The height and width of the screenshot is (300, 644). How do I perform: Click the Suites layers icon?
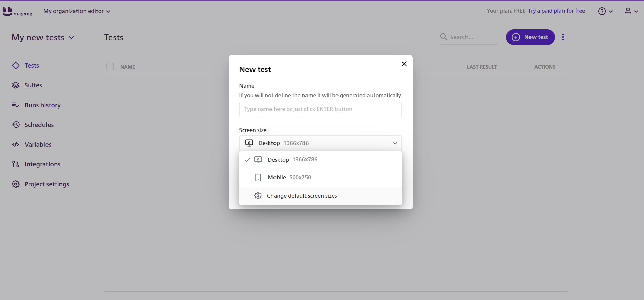click(15, 85)
